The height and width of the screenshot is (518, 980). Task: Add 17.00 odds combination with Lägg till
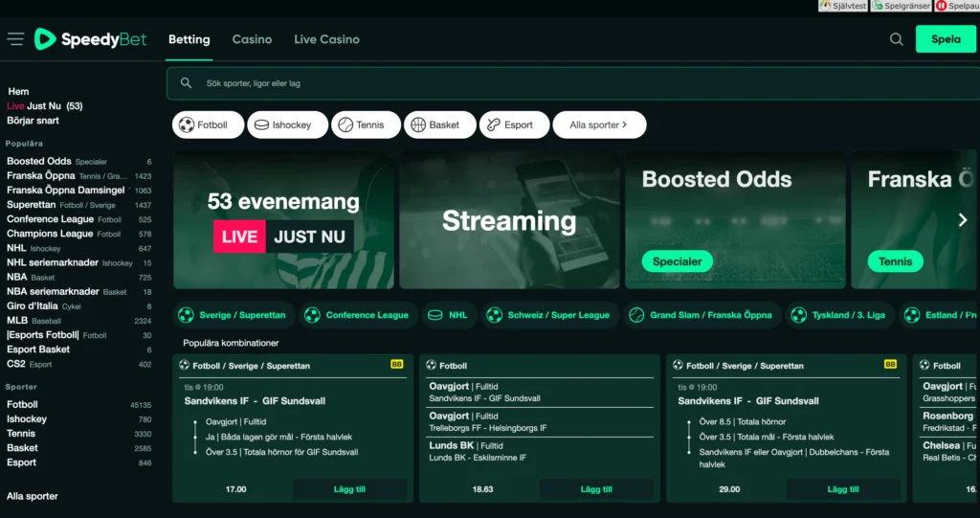349,489
